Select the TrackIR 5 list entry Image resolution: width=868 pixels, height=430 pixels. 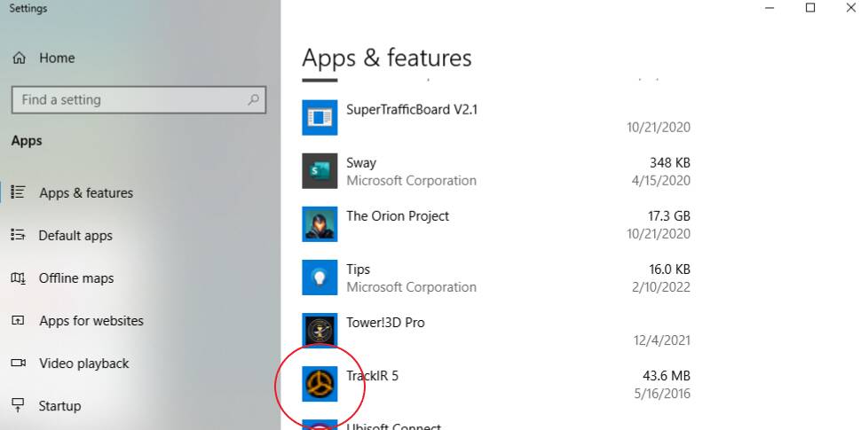click(x=372, y=376)
